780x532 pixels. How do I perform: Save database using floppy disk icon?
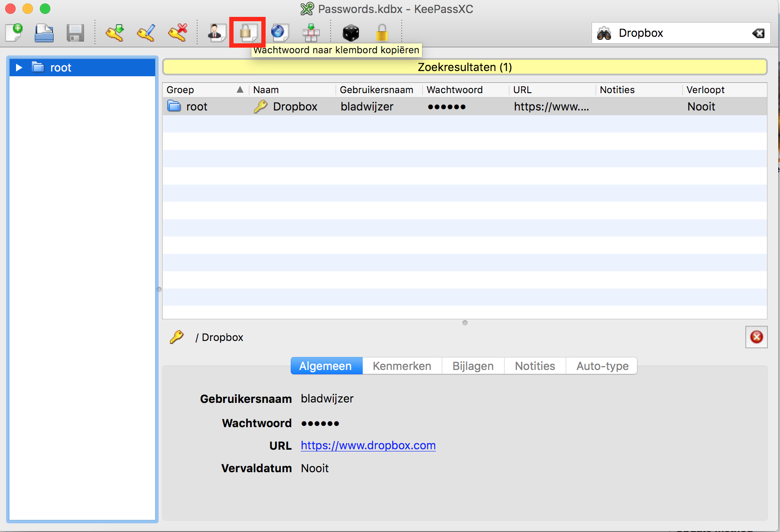coord(75,33)
